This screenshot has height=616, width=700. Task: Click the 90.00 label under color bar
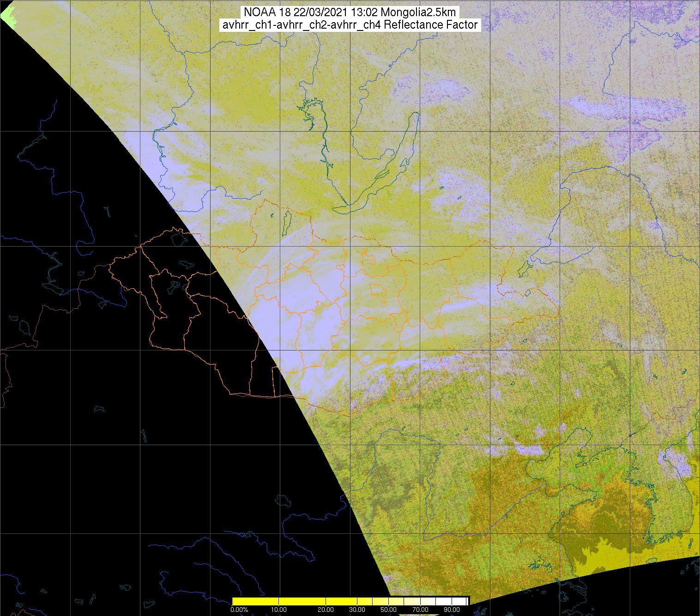452,610
